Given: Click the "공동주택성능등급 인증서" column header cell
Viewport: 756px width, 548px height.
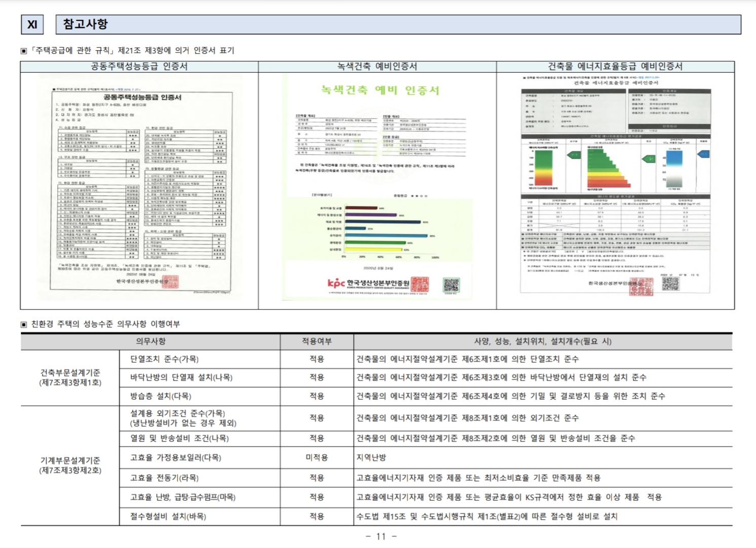Looking at the screenshot, I should 139,66.
